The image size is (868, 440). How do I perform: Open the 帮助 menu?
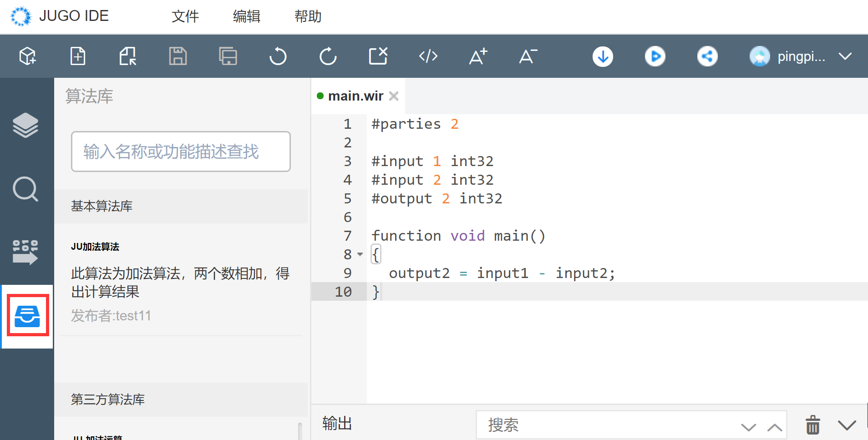[x=308, y=16]
